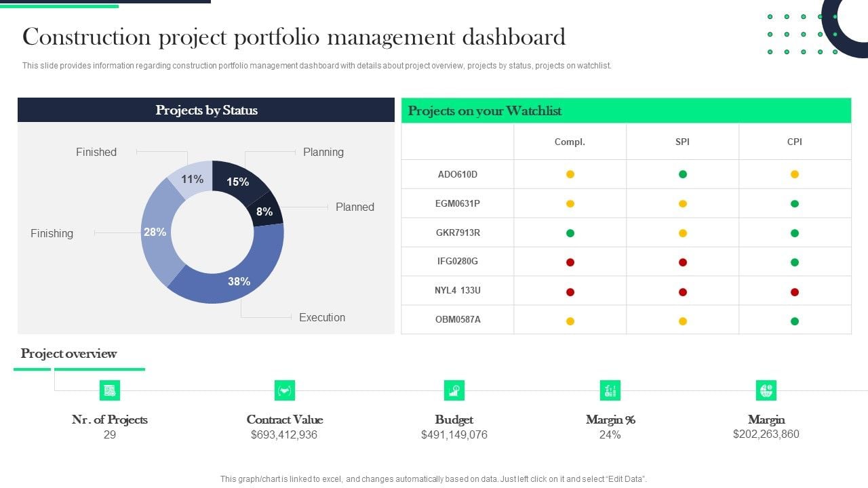Click the Margin globe icon
Image resolution: width=868 pixels, height=488 pixels.
pos(766,390)
